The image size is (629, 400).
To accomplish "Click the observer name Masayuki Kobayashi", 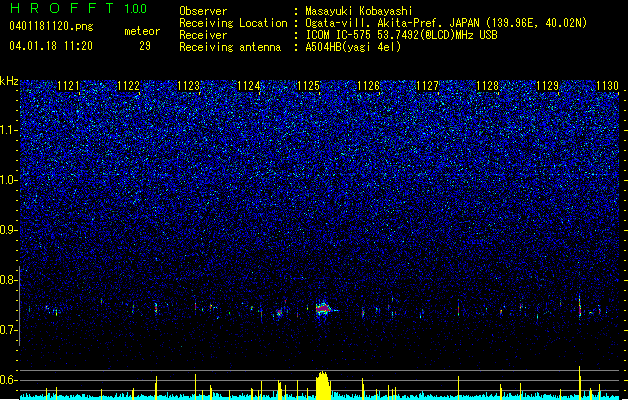I will point(359,11).
